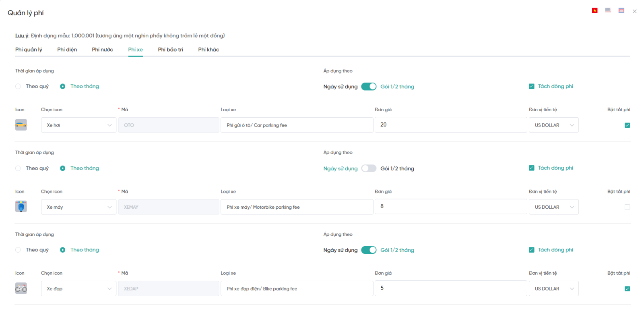This screenshot has width=644, height=309.
Task: Uncheck Tách dòng phí in car section
Action: [x=531, y=86]
